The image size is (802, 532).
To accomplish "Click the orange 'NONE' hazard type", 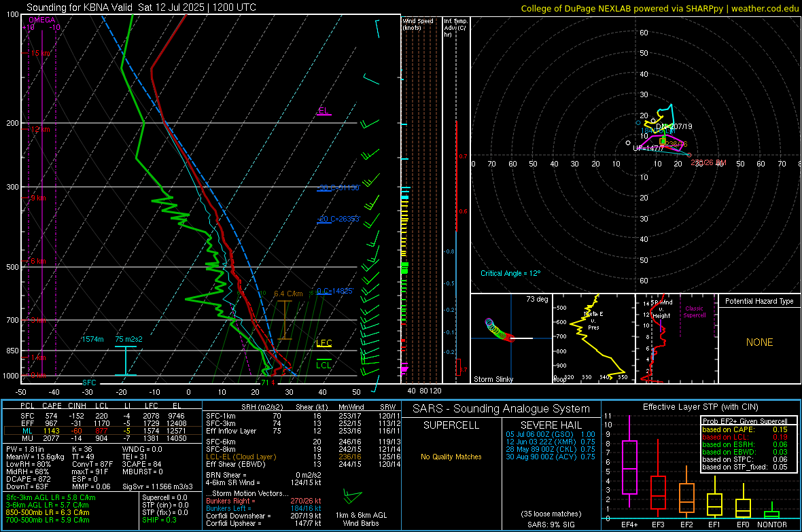I will click(x=760, y=342).
